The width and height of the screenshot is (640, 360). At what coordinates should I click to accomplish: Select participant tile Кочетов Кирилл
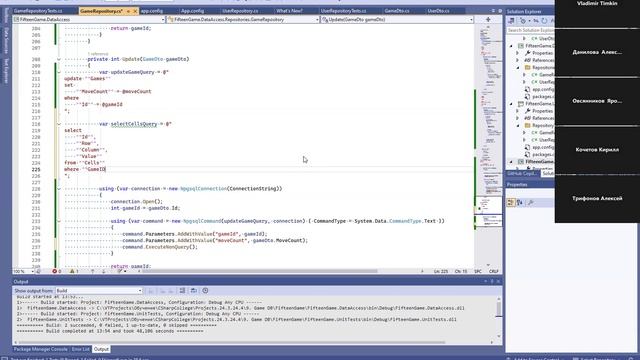[597, 150]
